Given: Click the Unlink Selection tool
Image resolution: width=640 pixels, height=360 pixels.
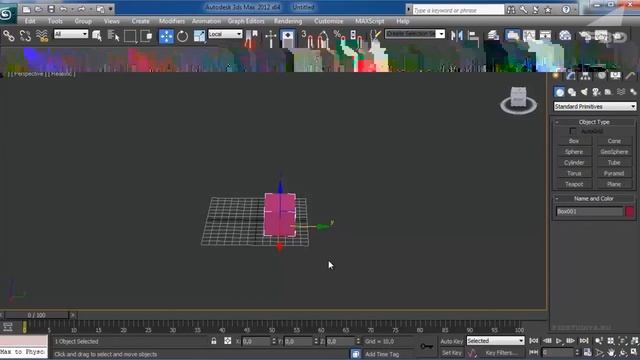Looking at the screenshot, I should point(25,36).
